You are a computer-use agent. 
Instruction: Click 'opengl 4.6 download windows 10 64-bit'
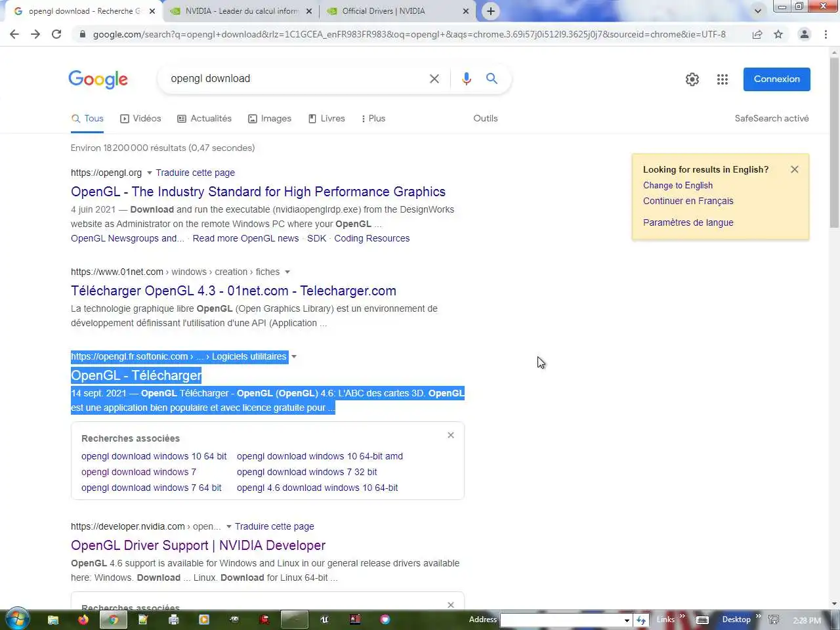(318, 488)
